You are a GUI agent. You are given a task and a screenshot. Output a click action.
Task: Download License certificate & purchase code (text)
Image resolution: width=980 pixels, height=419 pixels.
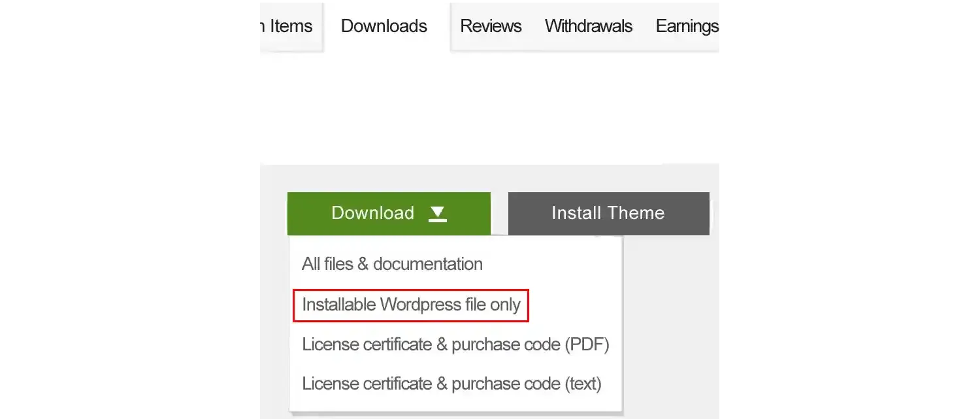451,384
